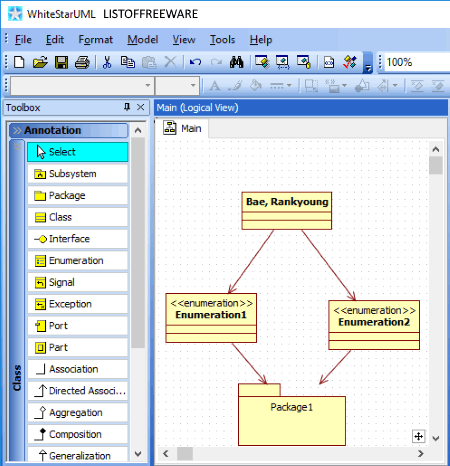Click the horizontal diagram scrollbar thumb
The height and width of the screenshot is (466, 450).
coord(185,453)
